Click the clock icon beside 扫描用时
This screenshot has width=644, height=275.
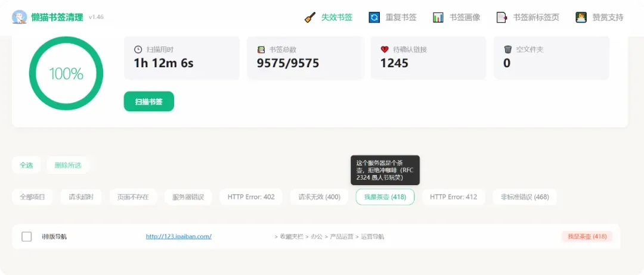coord(138,49)
